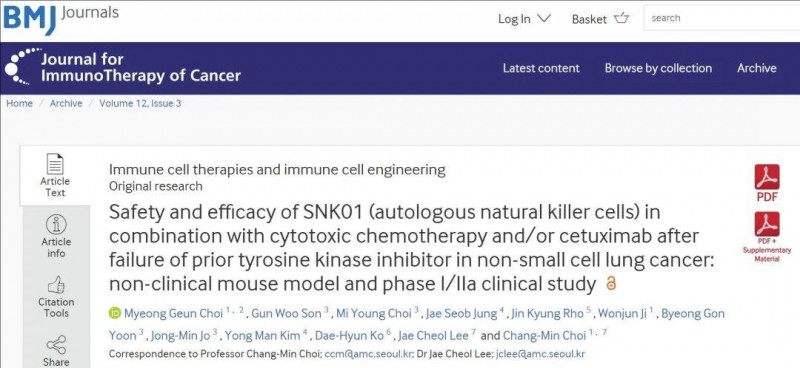This screenshot has height=368, width=800.
Task: Click the BMJ Journals logo
Action: coord(61,19)
